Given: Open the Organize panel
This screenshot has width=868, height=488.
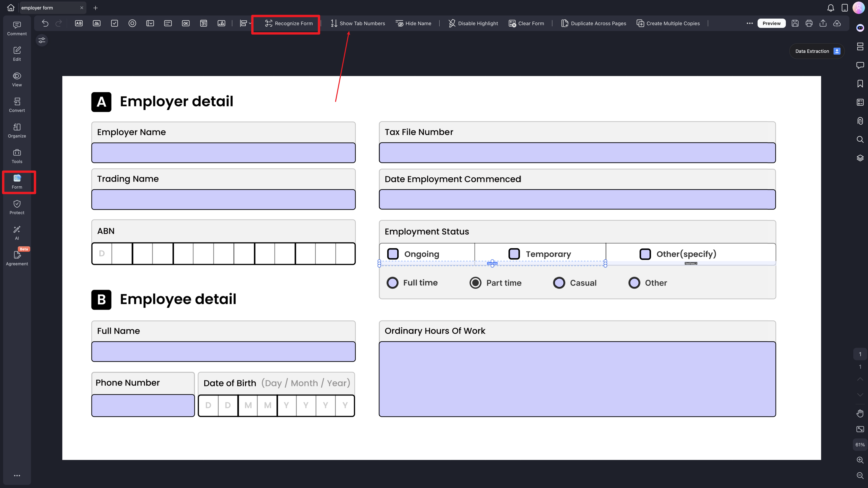Looking at the screenshot, I should click(17, 131).
